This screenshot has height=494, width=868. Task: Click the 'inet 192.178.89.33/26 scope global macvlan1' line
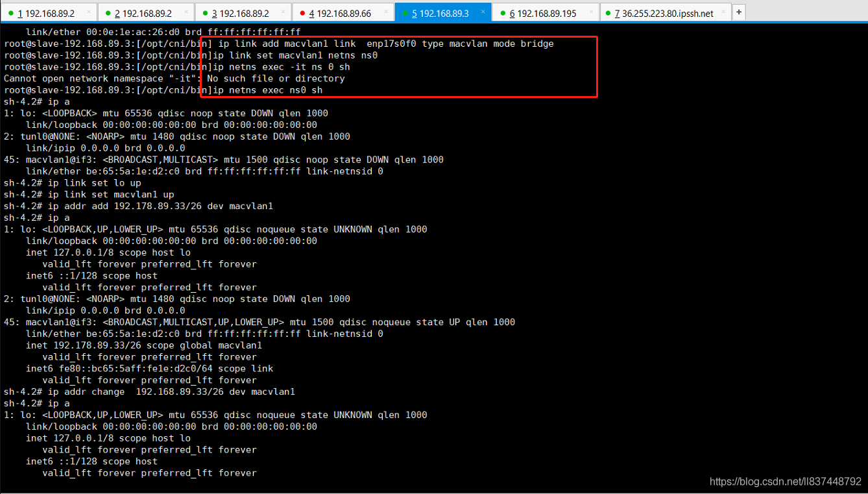tap(144, 345)
